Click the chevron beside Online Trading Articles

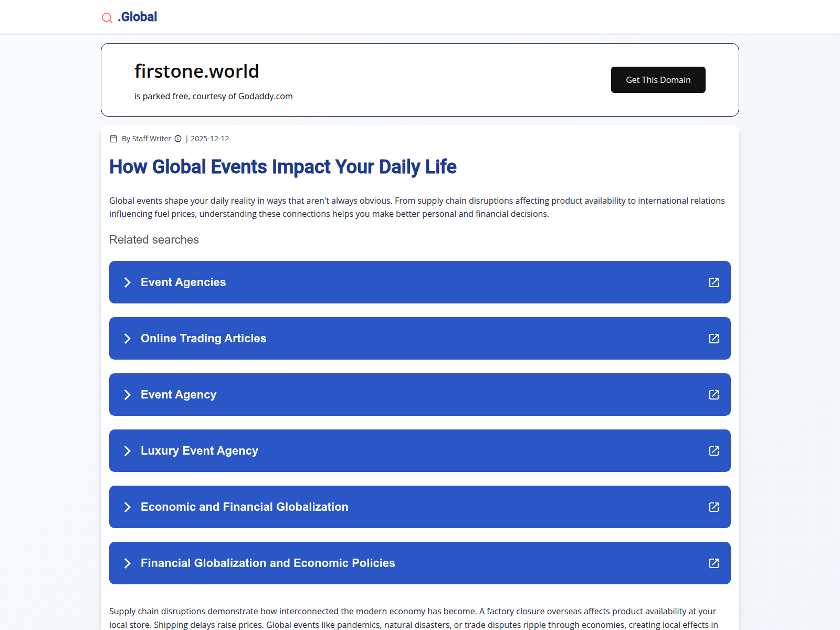pyautogui.click(x=127, y=339)
